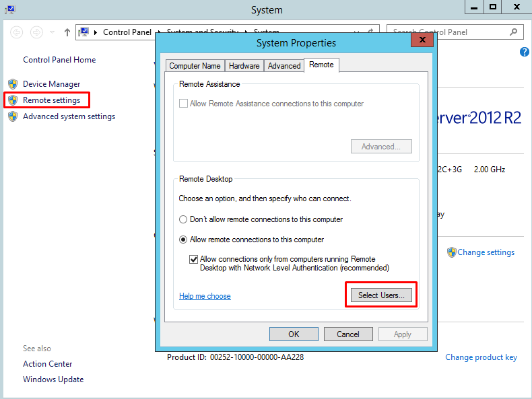532x399 pixels.
Task: Click Control Panel in the breadcrumb
Action: click(x=127, y=32)
